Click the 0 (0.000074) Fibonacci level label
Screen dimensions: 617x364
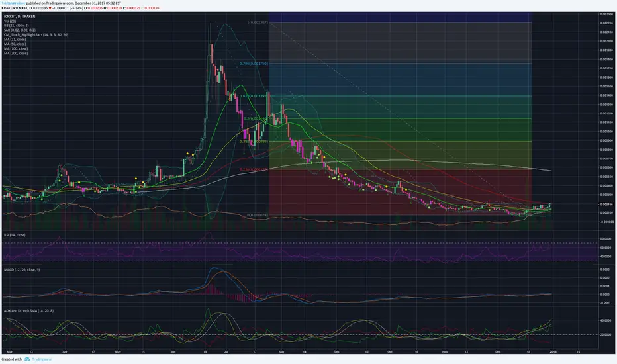pyautogui.click(x=258, y=215)
